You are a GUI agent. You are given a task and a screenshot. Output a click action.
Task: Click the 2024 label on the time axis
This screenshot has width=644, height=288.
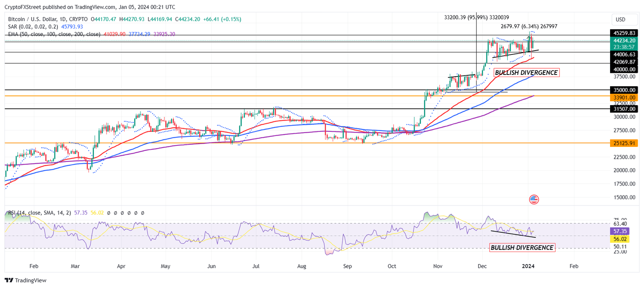click(x=528, y=266)
